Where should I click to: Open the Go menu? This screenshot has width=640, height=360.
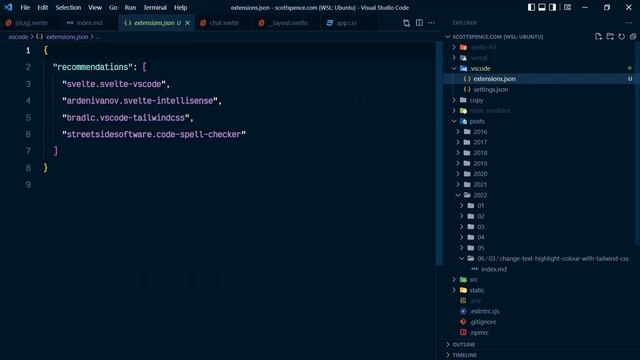113,7
